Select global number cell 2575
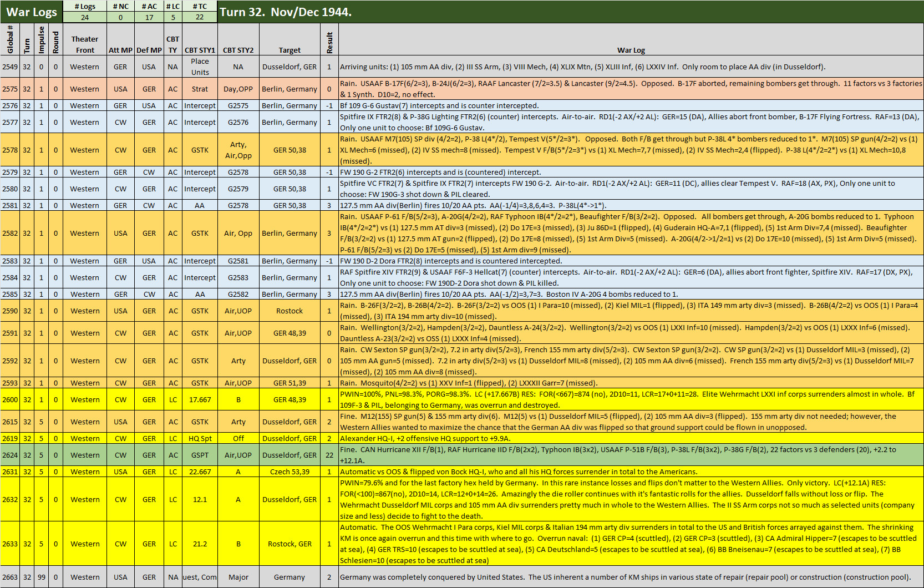The height and width of the screenshot is (588, 924). (10, 89)
